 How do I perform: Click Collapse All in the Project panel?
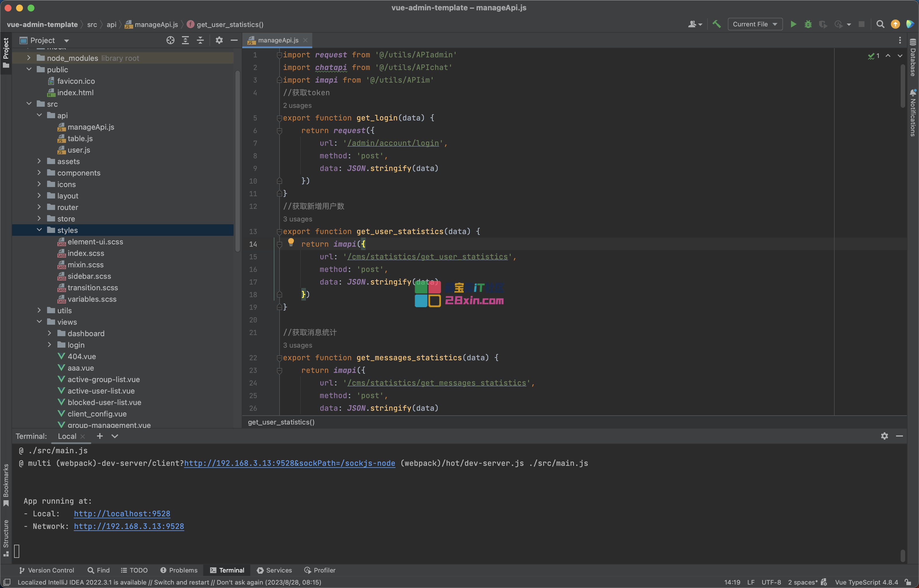pos(200,40)
